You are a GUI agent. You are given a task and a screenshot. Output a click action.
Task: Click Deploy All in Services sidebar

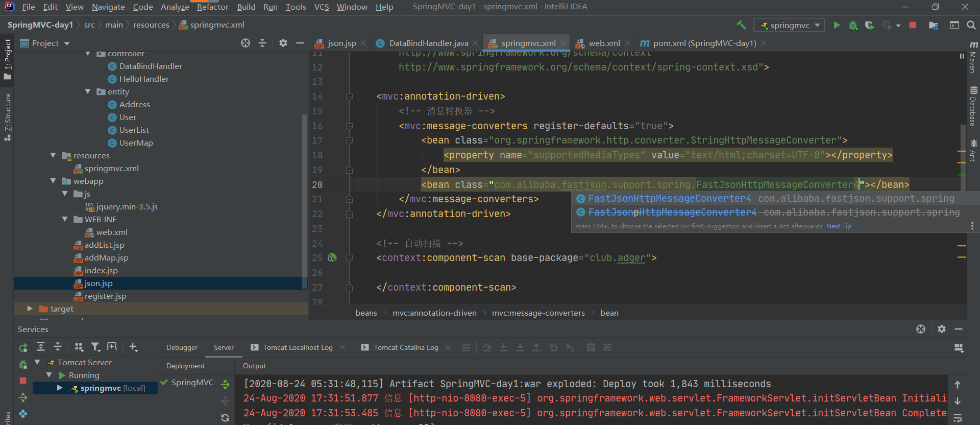pyautogui.click(x=23, y=397)
